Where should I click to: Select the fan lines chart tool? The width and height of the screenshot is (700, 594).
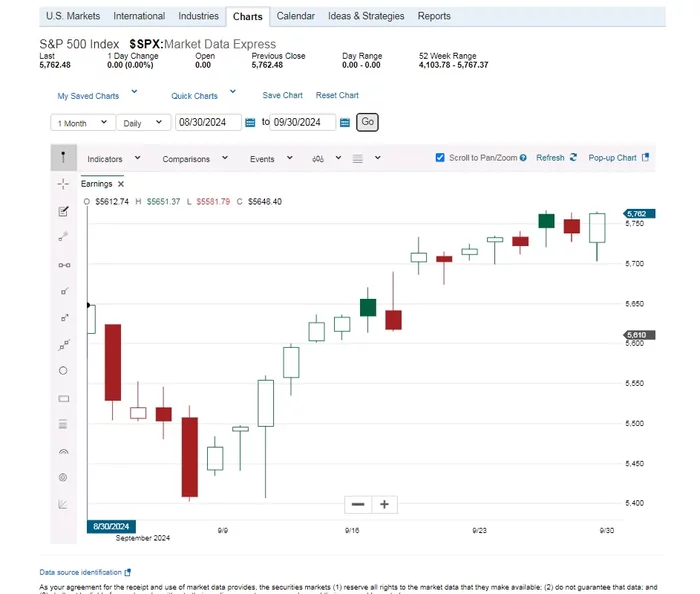coord(63,504)
